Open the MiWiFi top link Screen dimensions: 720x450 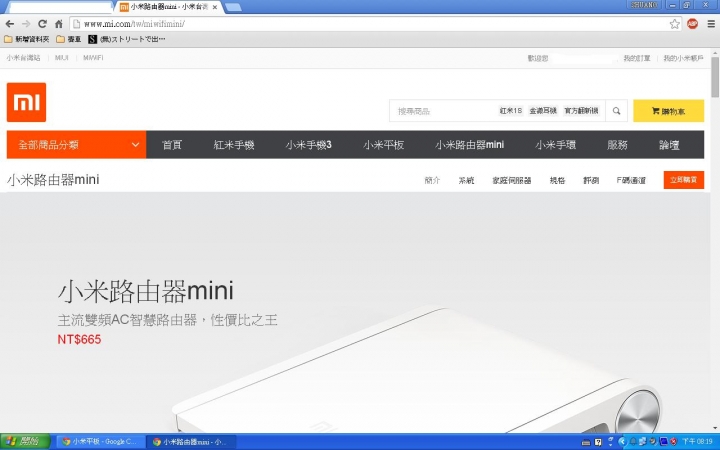click(x=93, y=58)
